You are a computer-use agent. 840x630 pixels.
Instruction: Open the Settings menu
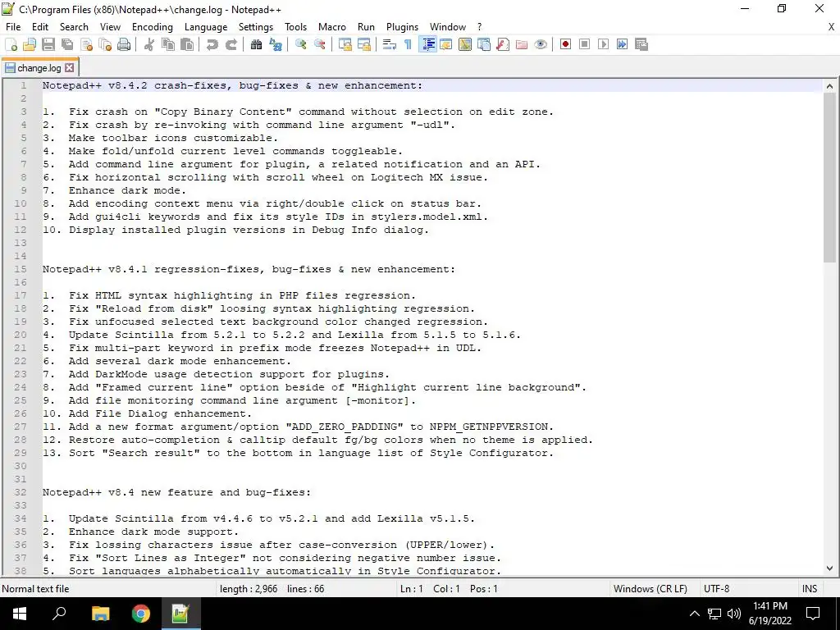256,27
